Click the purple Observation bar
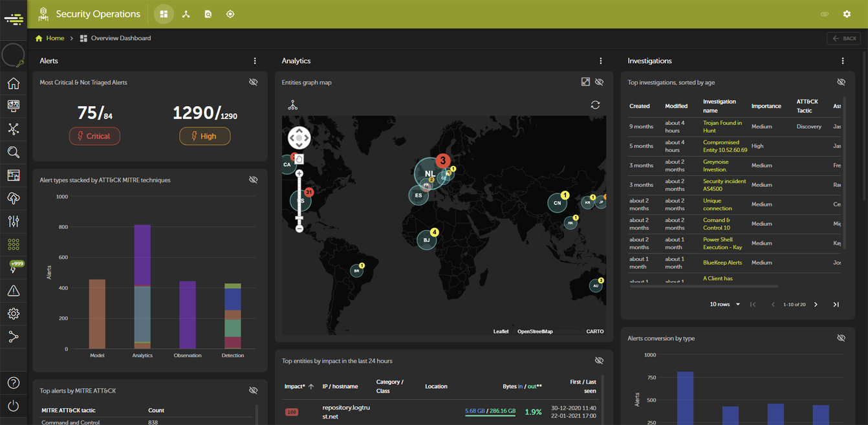 point(188,315)
